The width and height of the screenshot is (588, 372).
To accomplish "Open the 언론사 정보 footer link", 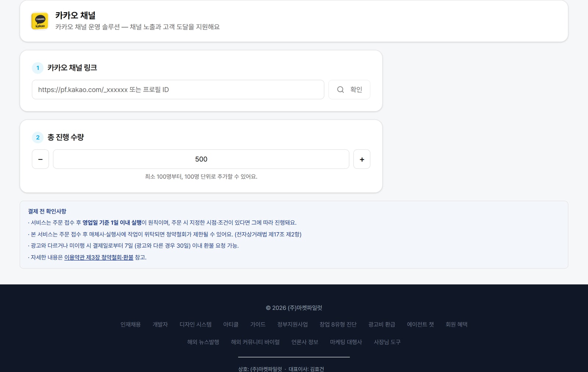I will (305, 342).
